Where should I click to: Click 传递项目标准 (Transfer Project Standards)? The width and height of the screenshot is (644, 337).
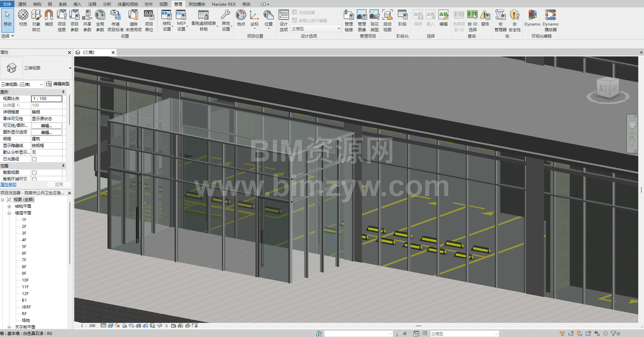(x=116, y=20)
